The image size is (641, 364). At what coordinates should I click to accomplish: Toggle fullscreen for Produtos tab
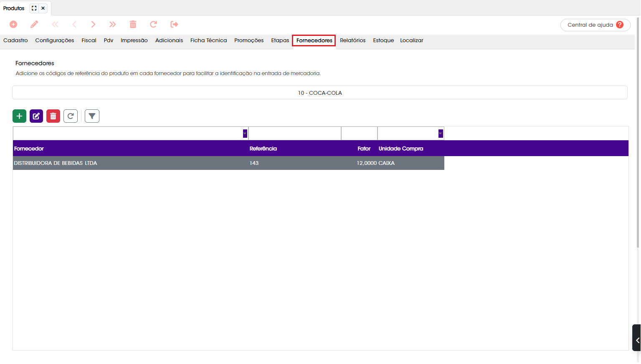point(34,8)
